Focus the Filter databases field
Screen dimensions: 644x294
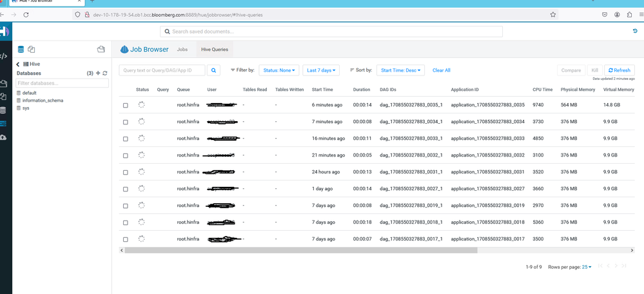click(x=62, y=83)
